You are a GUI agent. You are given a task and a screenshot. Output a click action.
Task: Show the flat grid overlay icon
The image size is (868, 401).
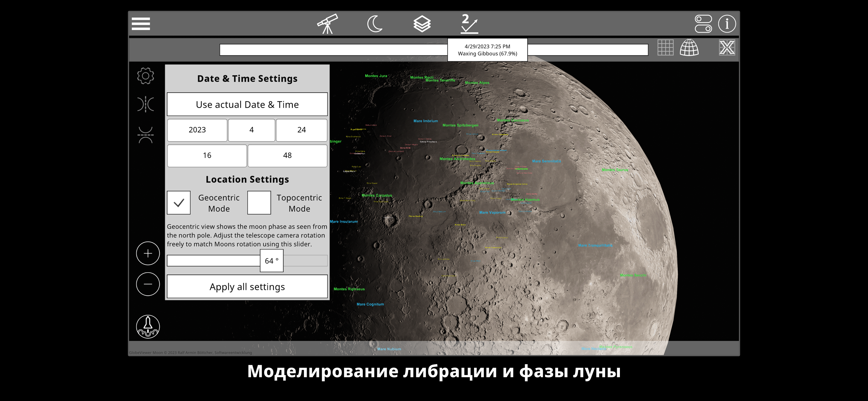pyautogui.click(x=665, y=47)
